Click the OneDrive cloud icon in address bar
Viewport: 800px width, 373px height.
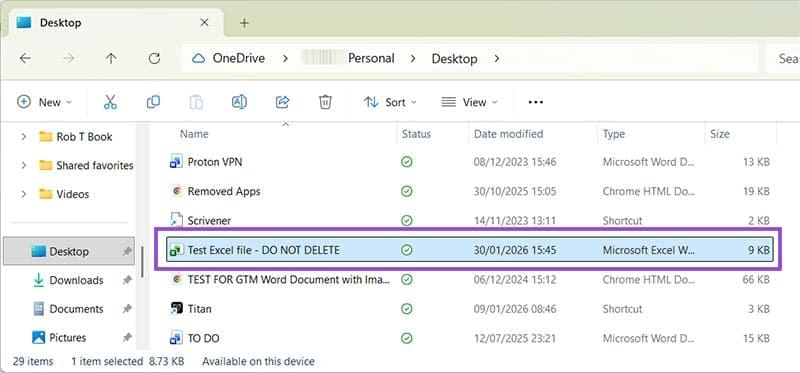198,59
